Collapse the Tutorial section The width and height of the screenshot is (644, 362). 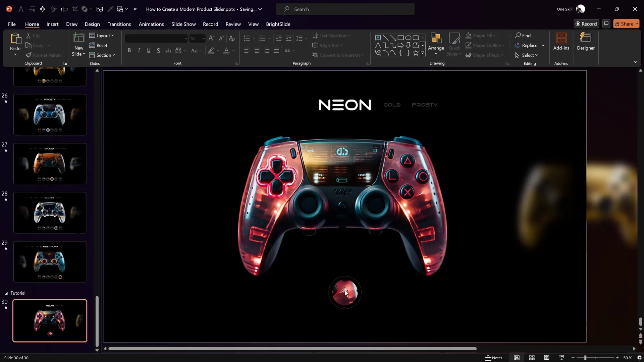click(x=6, y=293)
